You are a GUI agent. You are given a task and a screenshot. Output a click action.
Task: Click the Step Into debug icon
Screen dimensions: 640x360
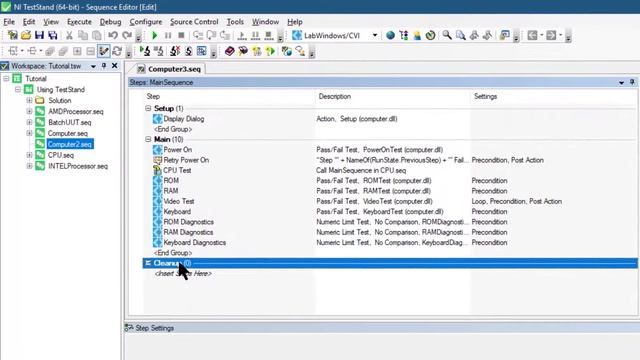click(x=198, y=36)
